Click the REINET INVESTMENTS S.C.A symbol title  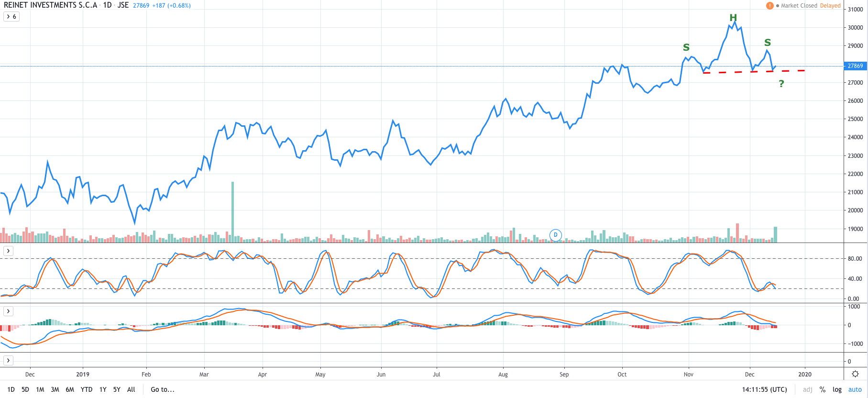(50, 5)
